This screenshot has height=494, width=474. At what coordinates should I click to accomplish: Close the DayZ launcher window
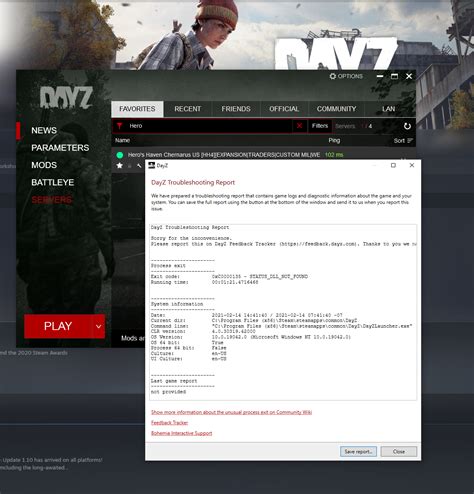point(409,76)
